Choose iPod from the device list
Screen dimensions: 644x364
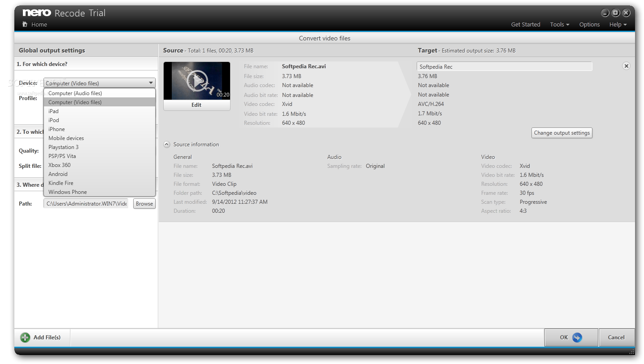pos(100,120)
